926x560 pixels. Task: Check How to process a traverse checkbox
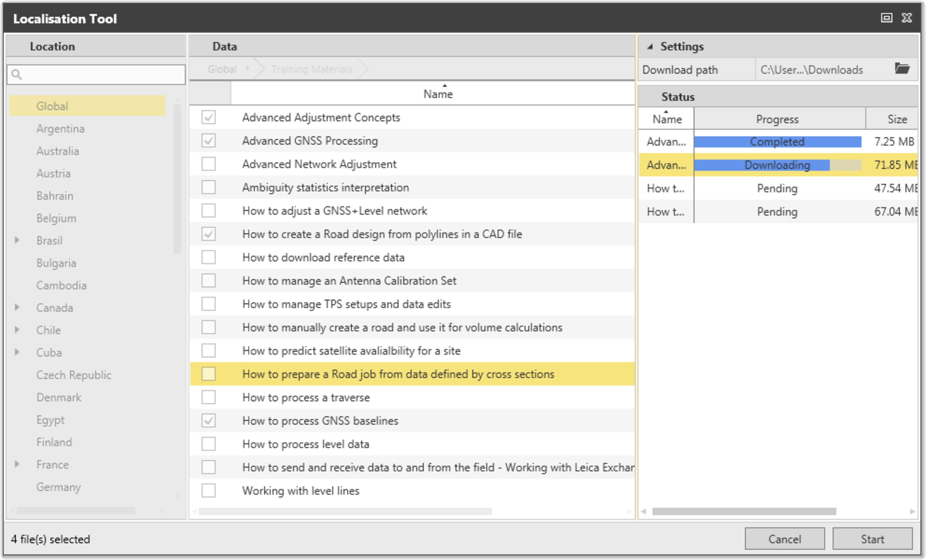209,397
